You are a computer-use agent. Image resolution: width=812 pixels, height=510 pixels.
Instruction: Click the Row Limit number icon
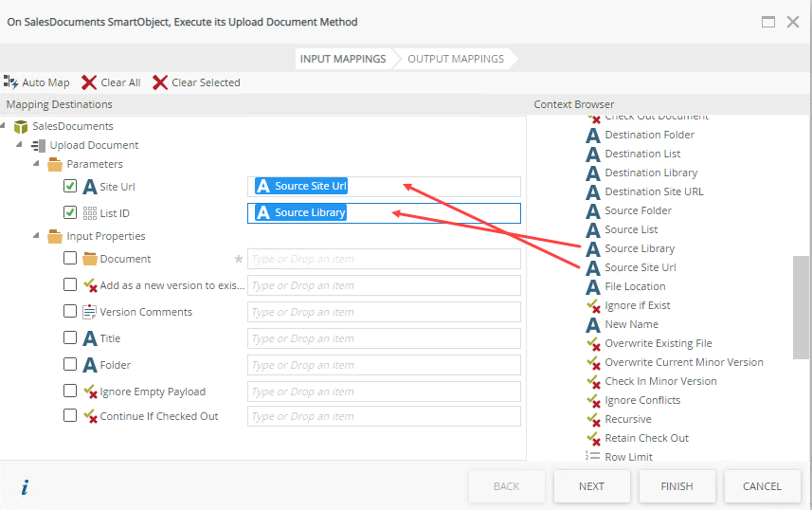point(593,456)
